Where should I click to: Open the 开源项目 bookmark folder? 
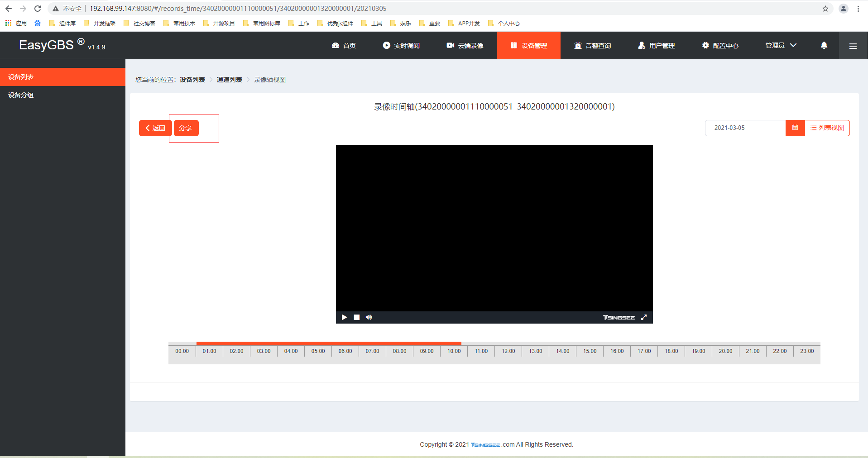[x=219, y=23]
